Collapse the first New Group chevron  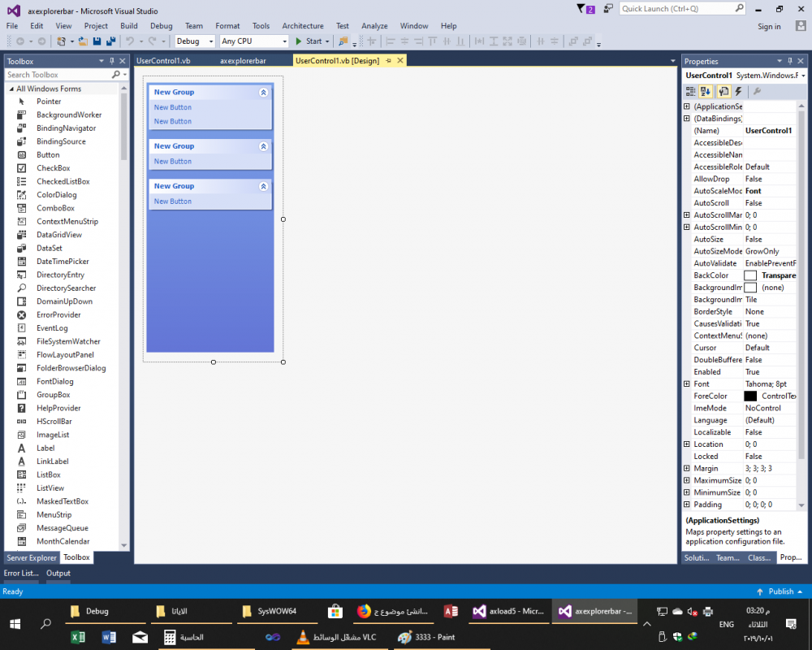pos(263,93)
